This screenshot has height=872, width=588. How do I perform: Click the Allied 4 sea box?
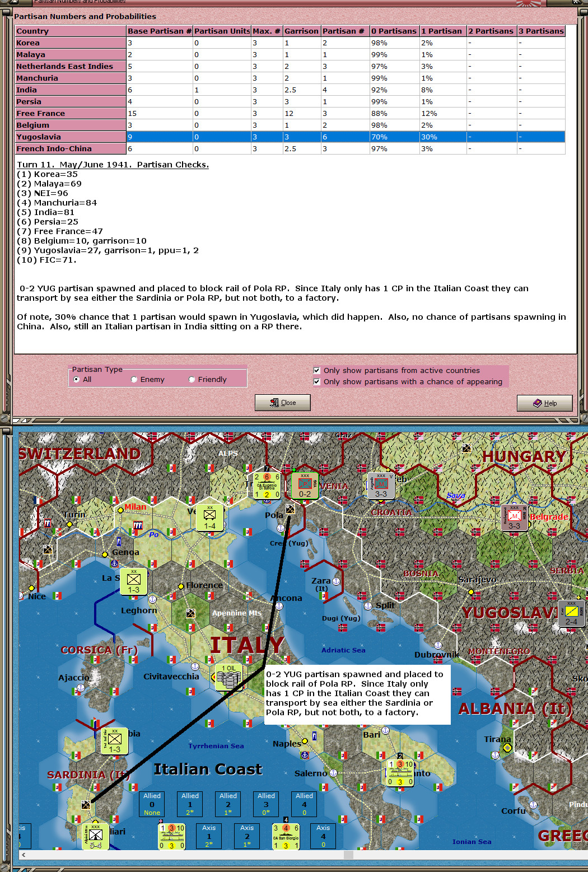[304, 804]
